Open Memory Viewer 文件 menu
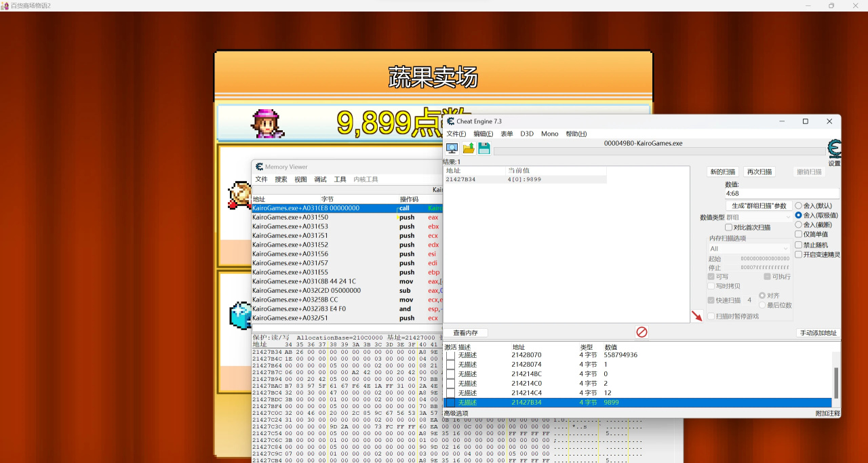 261,180
